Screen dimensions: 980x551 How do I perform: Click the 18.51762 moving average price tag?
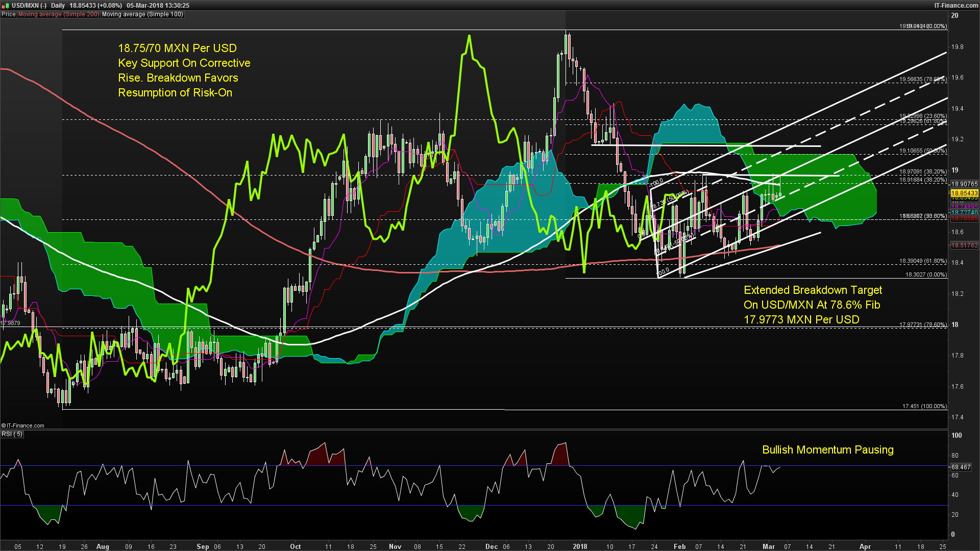[964, 245]
